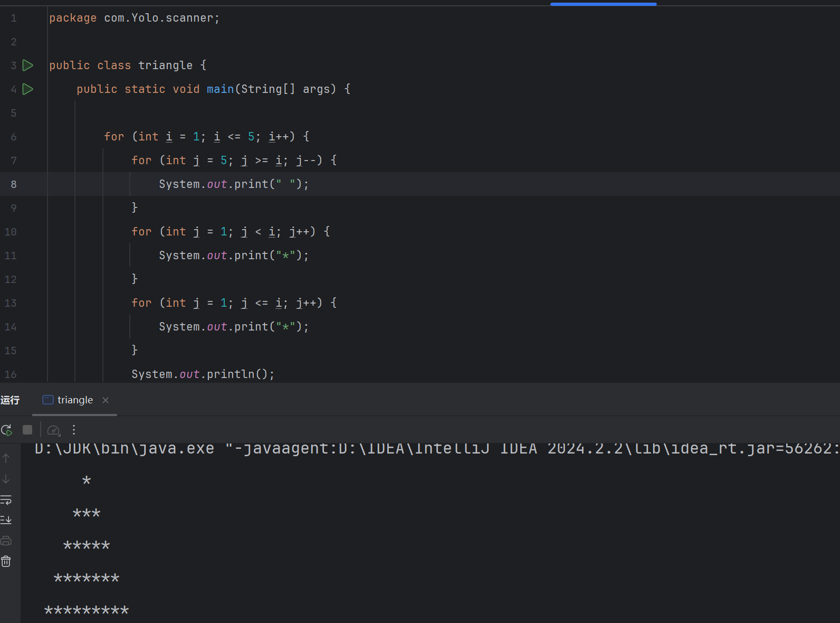Click the outer for loop on line 6
840x623 pixels.
click(207, 137)
